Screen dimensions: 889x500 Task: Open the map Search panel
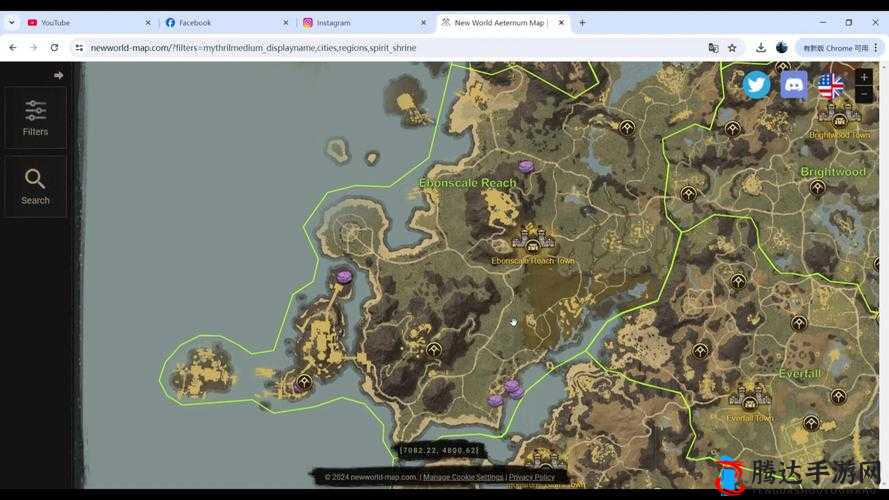coord(35,187)
